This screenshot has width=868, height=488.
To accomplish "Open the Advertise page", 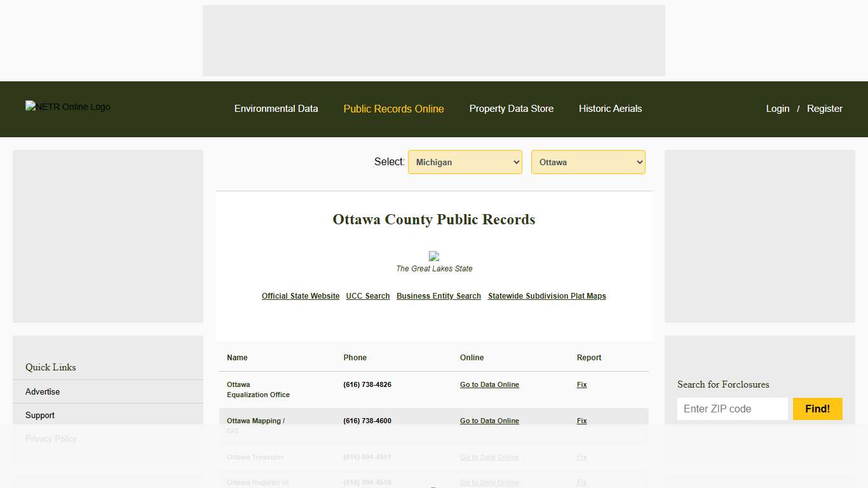I will 42,391.
